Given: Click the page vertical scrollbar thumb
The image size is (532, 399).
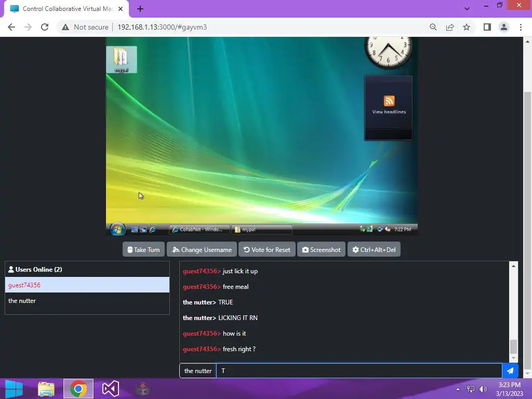Looking at the screenshot, I should pos(527,231).
